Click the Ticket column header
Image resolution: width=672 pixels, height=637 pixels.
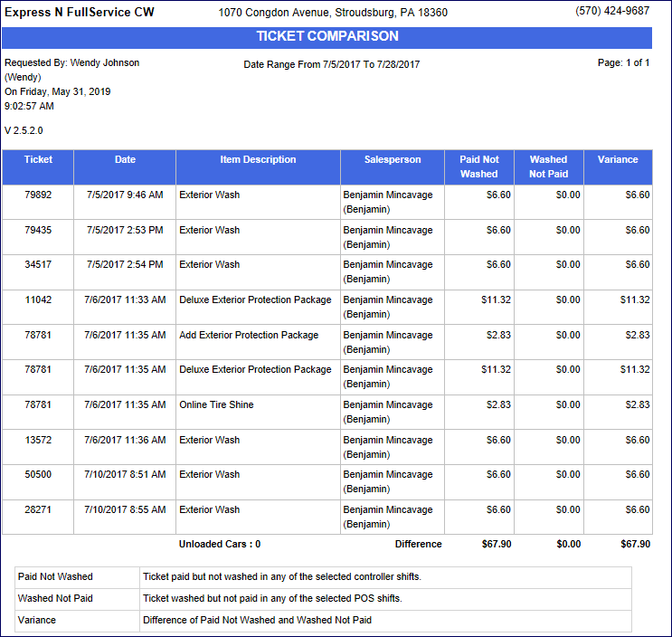38,160
